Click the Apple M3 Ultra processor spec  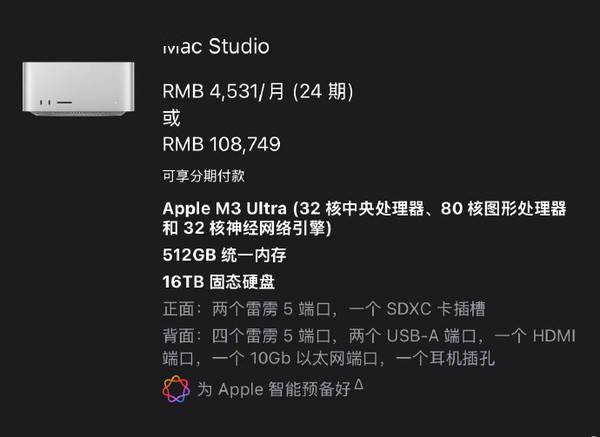click(x=364, y=218)
